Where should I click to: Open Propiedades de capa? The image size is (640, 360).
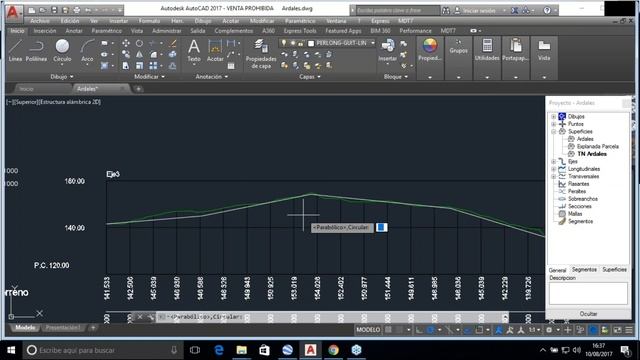coord(261,53)
